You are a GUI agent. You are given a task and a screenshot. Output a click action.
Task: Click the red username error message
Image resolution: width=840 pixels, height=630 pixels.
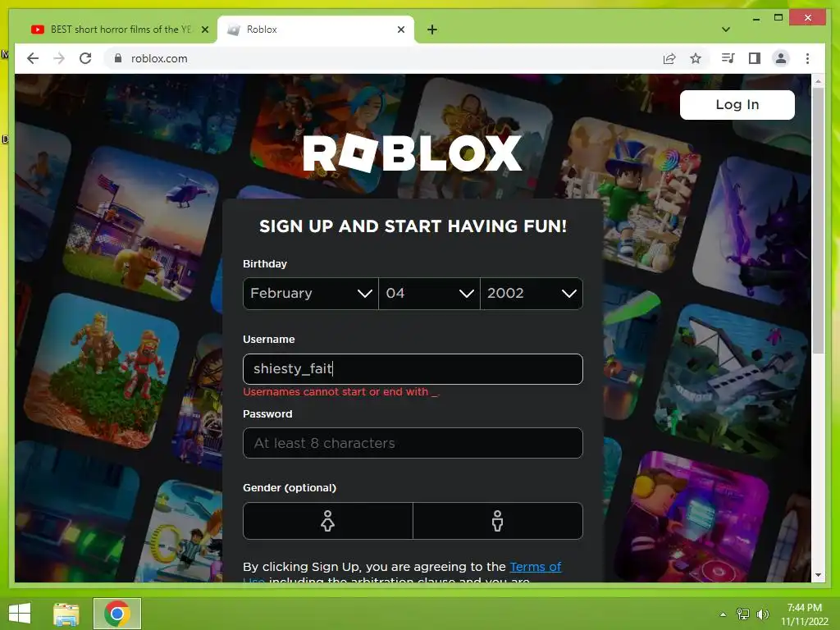(x=340, y=391)
